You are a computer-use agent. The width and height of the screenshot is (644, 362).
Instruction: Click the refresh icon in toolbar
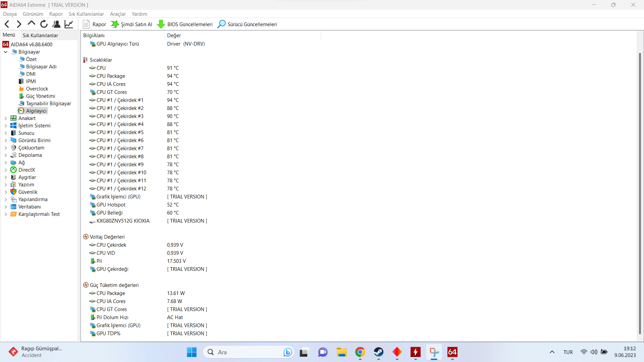click(44, 24)
